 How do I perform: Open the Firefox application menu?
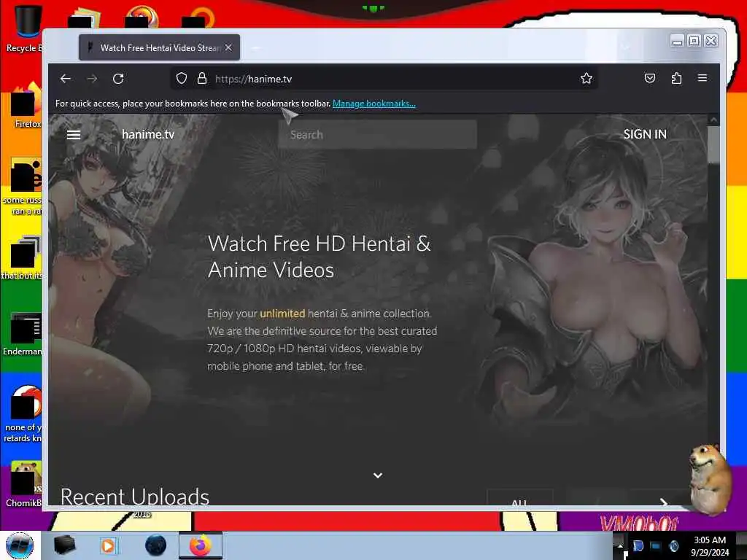point(703,78)
